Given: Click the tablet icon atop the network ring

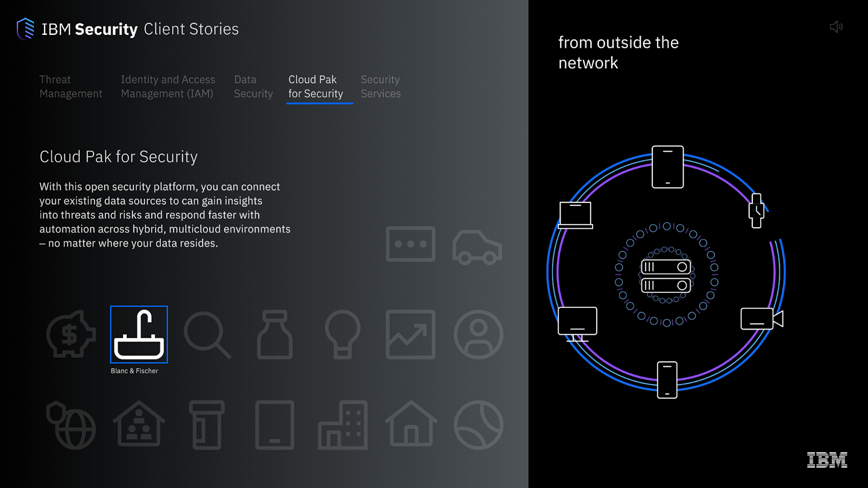Looking at the screenshot, I should [x=668, y=167].
